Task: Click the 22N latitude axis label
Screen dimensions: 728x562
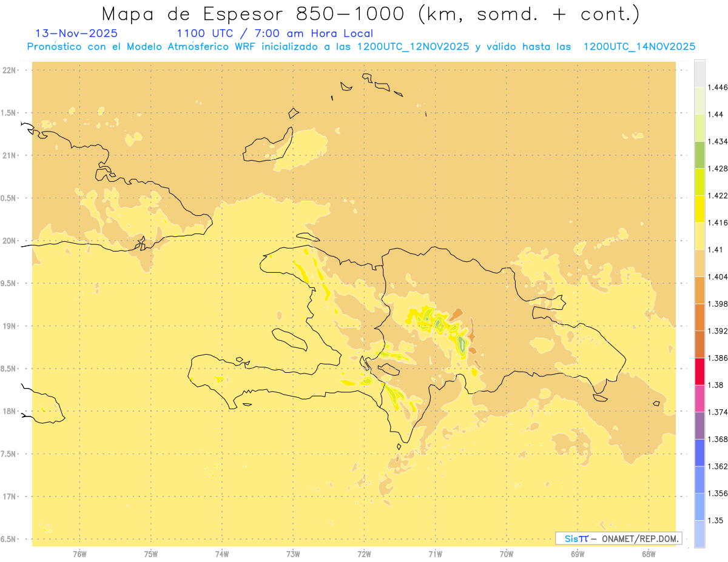Action: point(10,70)
